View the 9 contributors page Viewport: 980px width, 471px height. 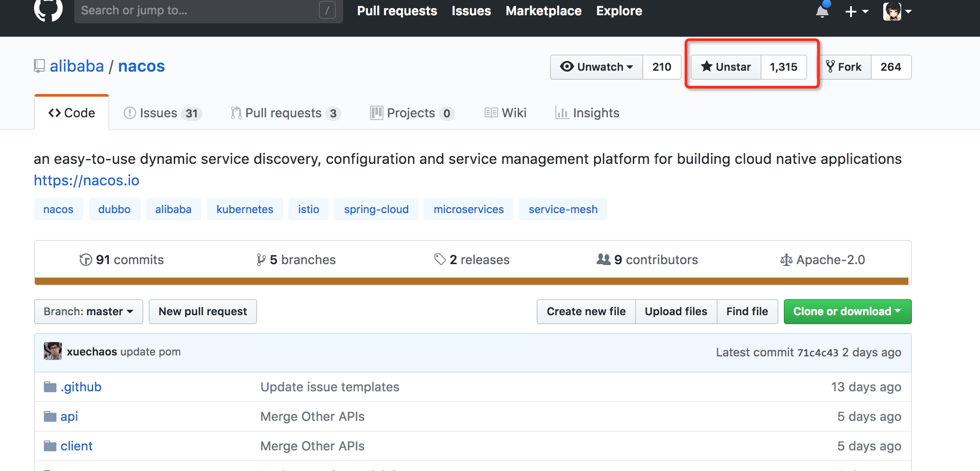tap(647, 260)
